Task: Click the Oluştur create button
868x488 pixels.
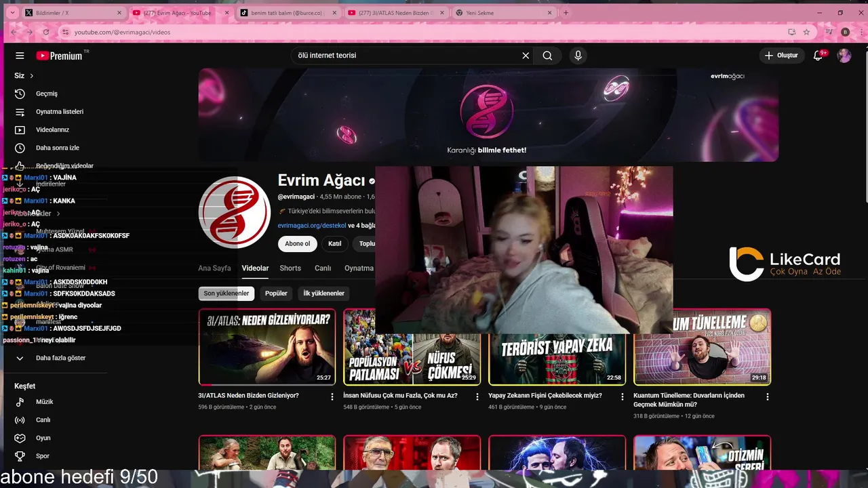Action: point(781,56)
